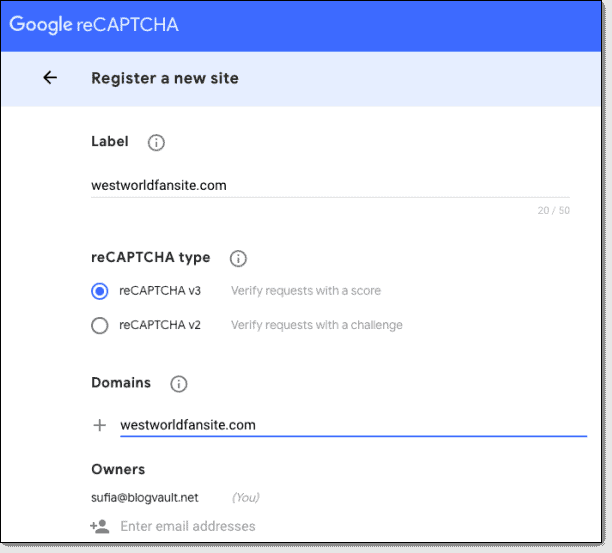Click the reCAPTCHA type section heading
The width and height of the screenshot is (612, 553).
pyautogui.click(x=151, y=258)
